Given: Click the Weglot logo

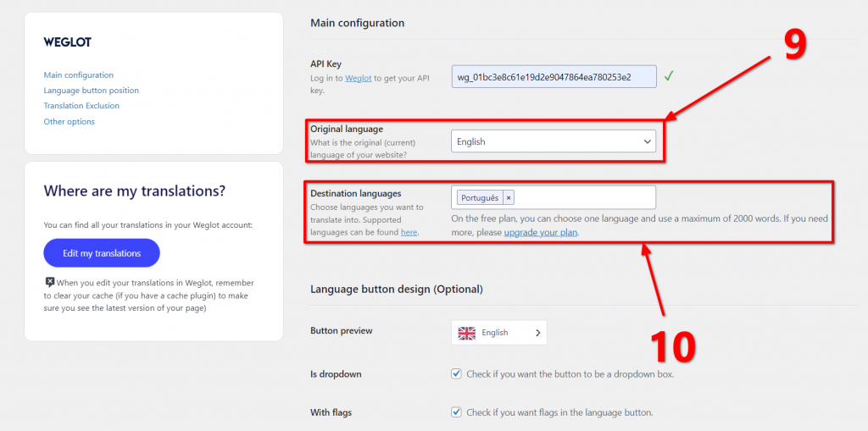Looking at the screenshot, I should point(68,42).
